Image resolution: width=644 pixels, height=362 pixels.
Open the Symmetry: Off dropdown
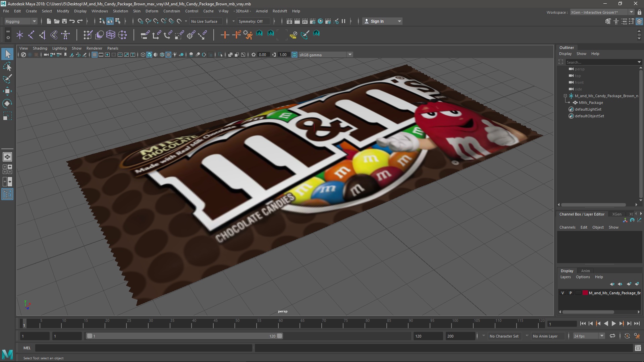pyautogui.click(x=253, y=21)
